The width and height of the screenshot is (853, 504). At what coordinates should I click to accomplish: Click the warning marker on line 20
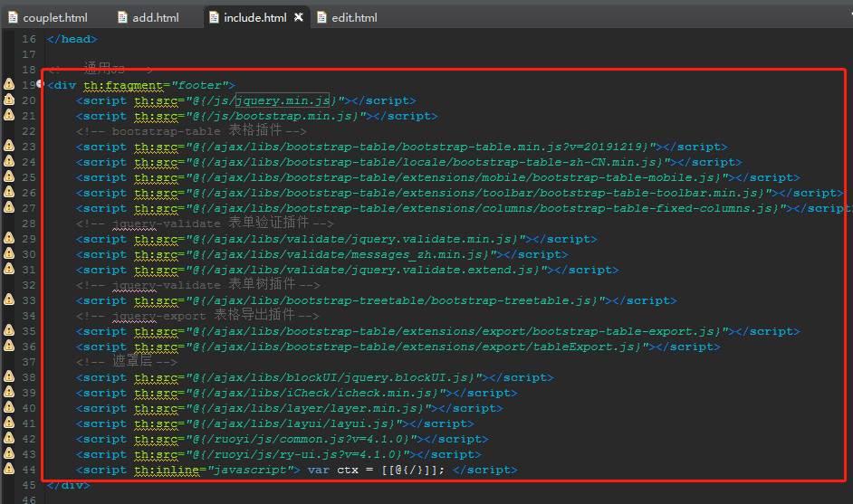(x=9, y=99)
